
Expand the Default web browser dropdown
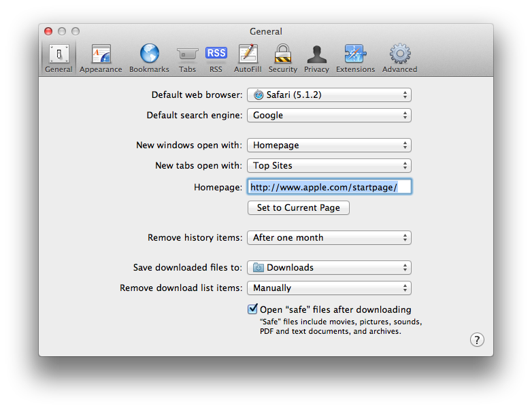click(329, 95)
